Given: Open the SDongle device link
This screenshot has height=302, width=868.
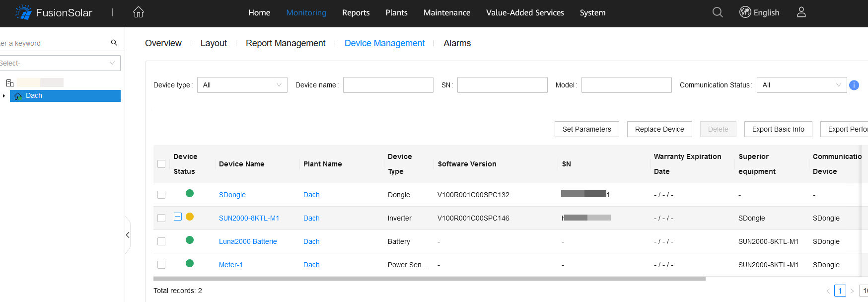Looking at the screenshot, I should (x=232, y=195).
